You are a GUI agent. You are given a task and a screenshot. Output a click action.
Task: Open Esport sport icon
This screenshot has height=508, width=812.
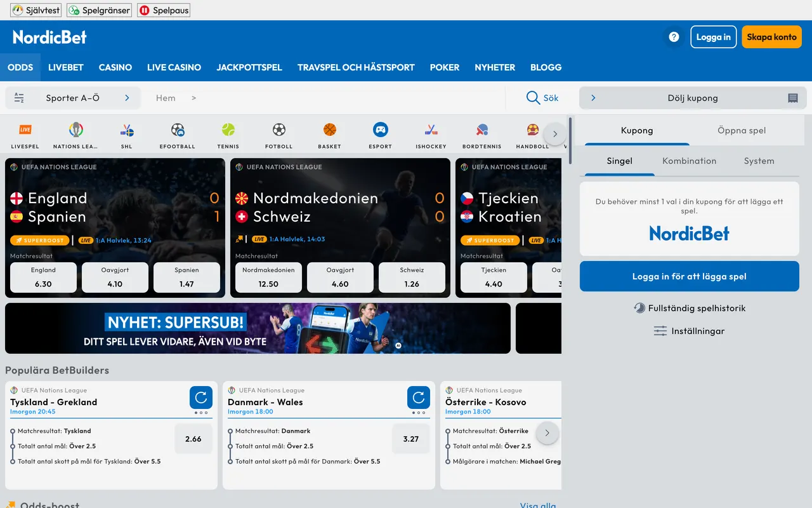point(381,136)
